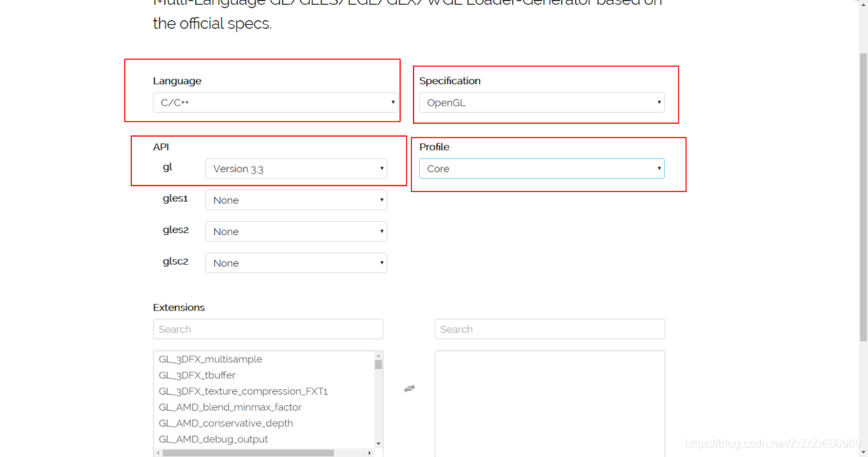Click the page's vertical scrollbar
Screen dimensions: 868x457
click(863, 195)
